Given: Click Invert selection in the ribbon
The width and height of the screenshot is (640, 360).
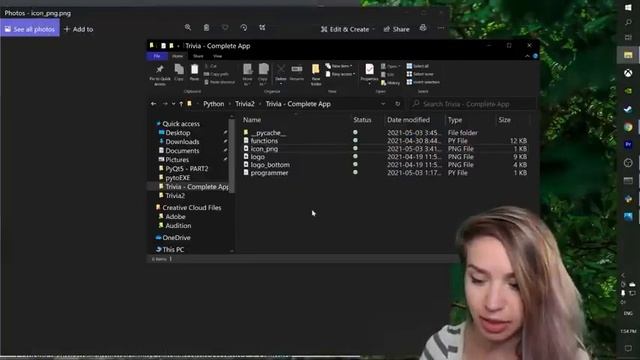Looking at the screenshot, I should point(423,82).
